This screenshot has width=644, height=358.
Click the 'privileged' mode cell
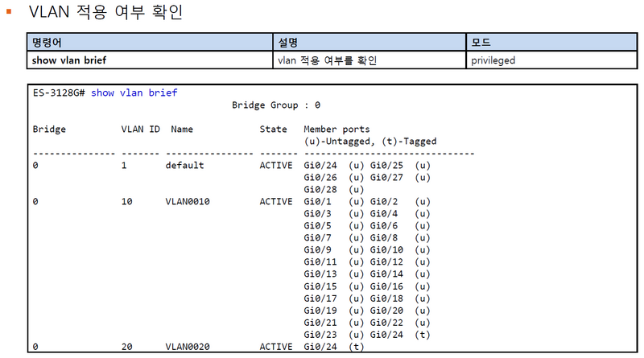(x=551, y=60)
